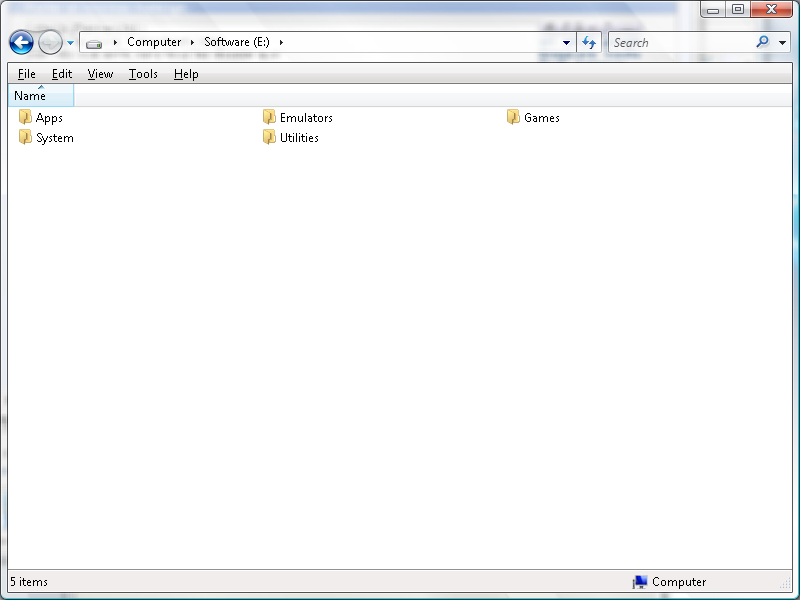
Task: Select the System folder
Action: point(54,138)
